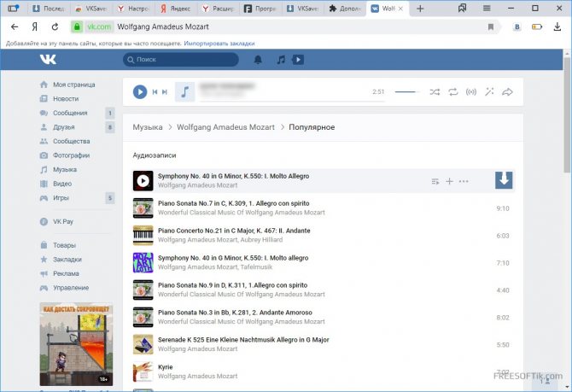Open Закладки in sidebar
The height and width of the screenshot is (392, 572).
click(67, 260)
